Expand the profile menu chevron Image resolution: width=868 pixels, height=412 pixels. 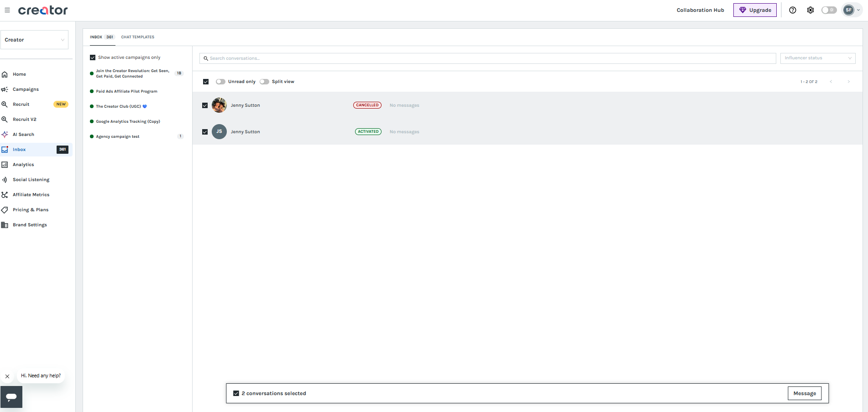(x=858, y=10)
